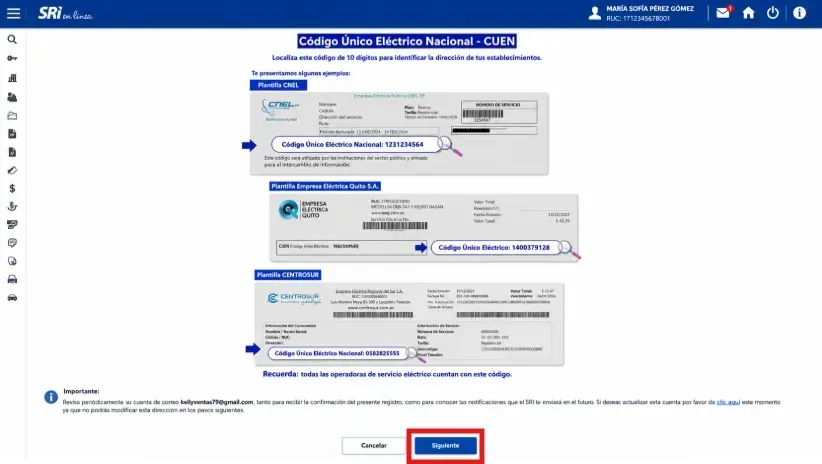Image resolution: width=822 pixels, height=464 pixels.
Task: Click the RUC number in header
Action: (x=638, y=18)
